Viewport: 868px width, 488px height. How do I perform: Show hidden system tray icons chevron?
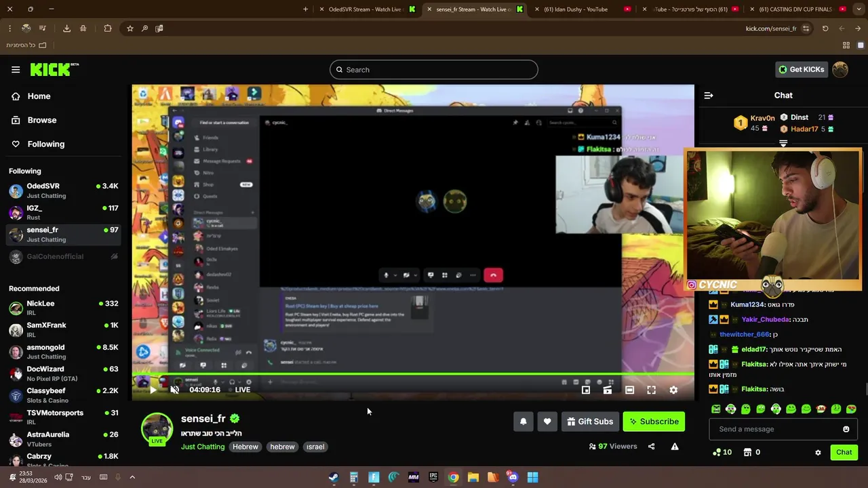pyautogui.click(x=132, y=477)
